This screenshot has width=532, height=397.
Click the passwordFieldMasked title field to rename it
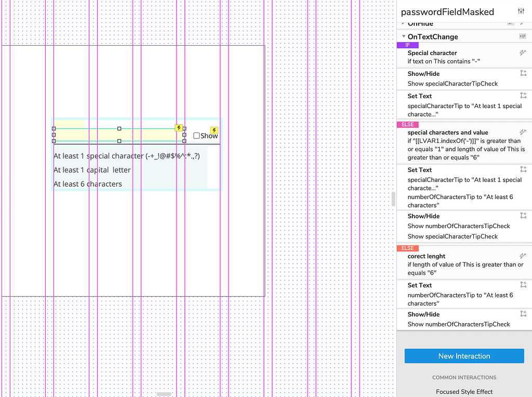point(447,11)
